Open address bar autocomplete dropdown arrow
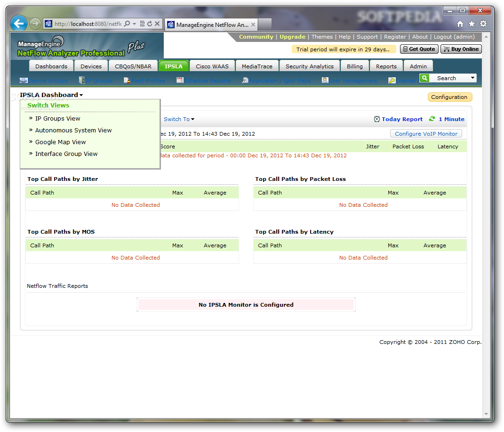504x432 pixels. click(135, 24)
